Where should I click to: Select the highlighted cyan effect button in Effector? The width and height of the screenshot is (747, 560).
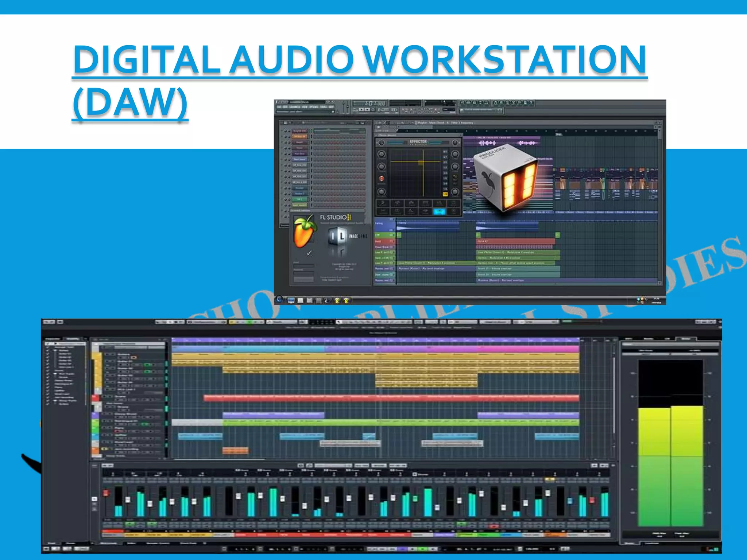(439, 211)
